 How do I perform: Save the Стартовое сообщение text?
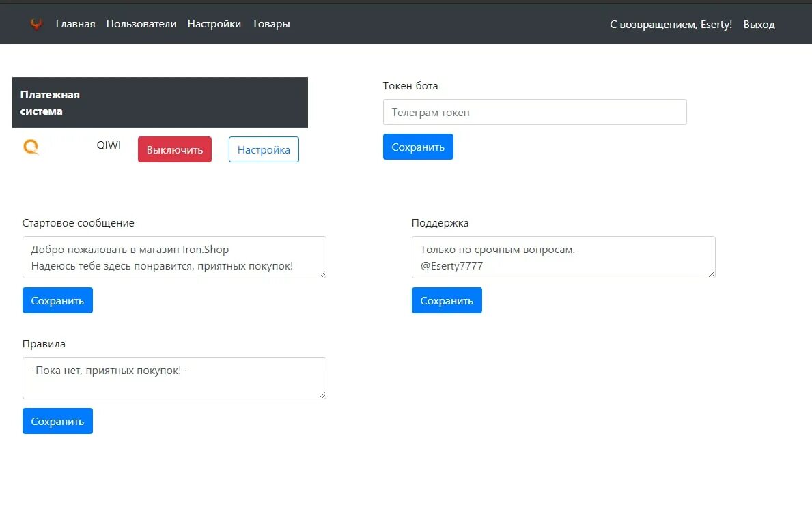(x=57, y=300)
